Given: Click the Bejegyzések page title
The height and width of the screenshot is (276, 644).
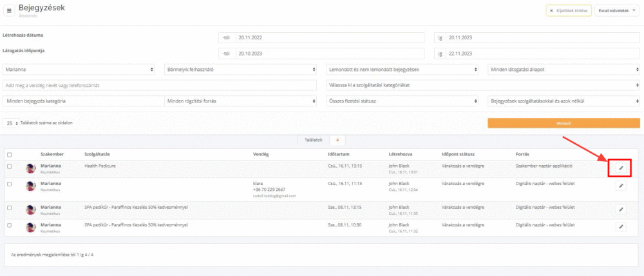Looking at the screenshot, I should point(41,8).
